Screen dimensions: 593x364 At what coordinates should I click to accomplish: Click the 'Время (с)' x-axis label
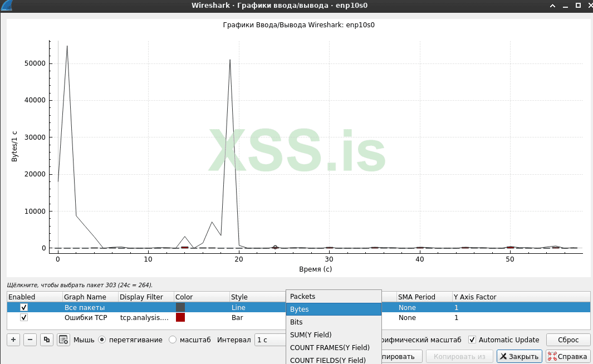point(315,269)
